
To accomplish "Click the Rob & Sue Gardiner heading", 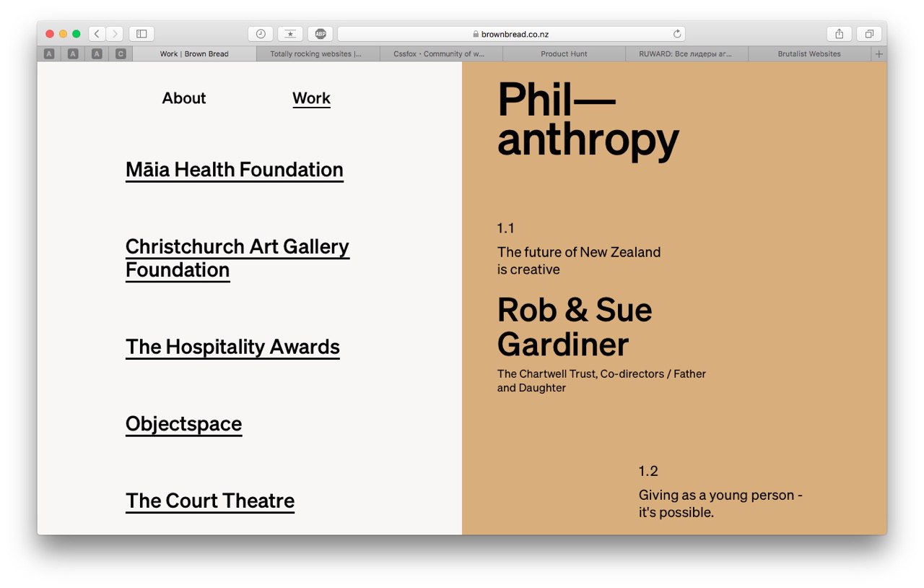I will point(575,327).
